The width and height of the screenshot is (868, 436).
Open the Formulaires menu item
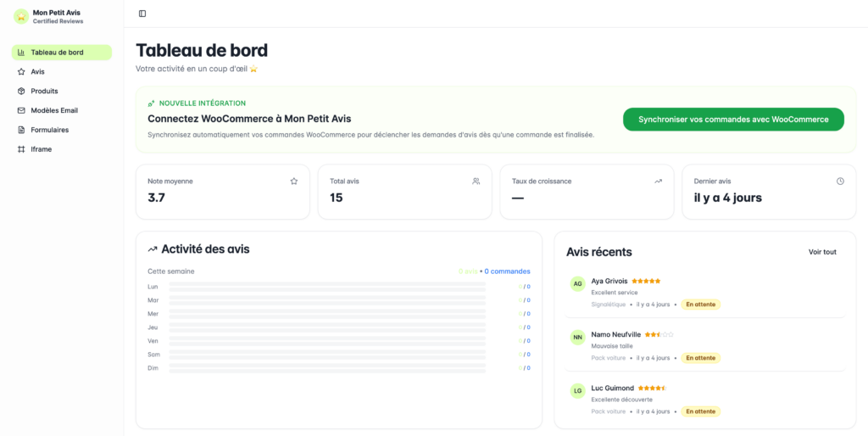[x=50, y=130]
